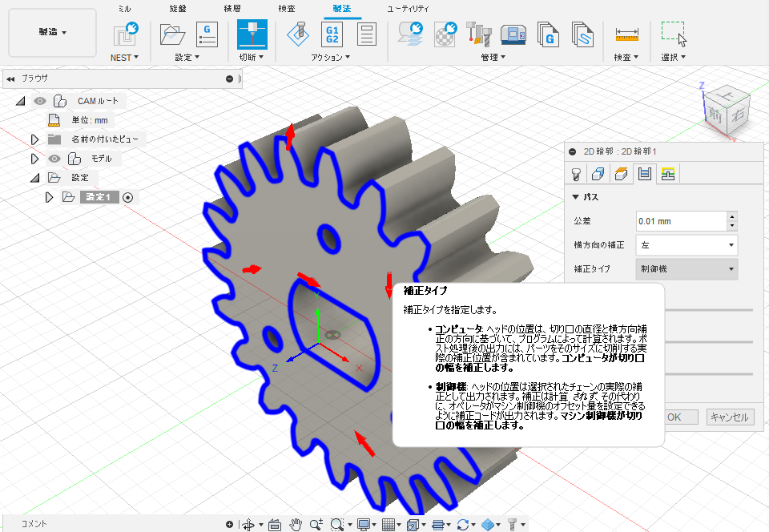Click the OK button
Image resolution: width=769 pixels, height=532 pixels.
[x=681, y=417]
